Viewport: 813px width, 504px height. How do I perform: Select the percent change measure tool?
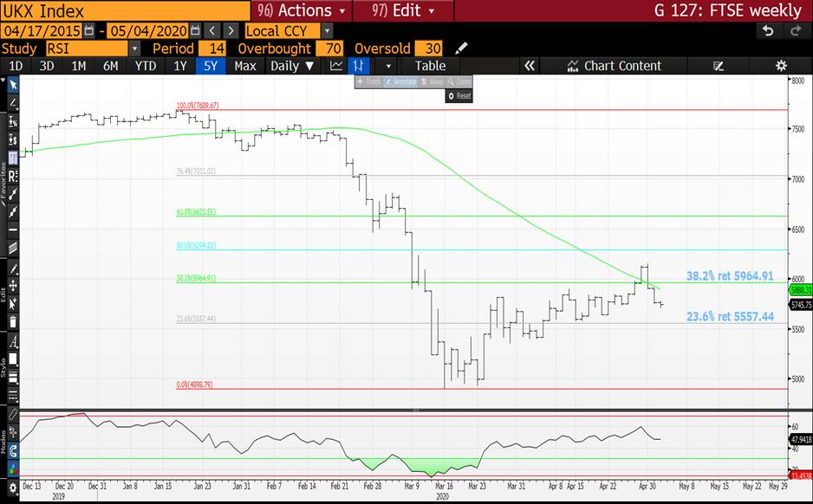[x=13, y=121]
